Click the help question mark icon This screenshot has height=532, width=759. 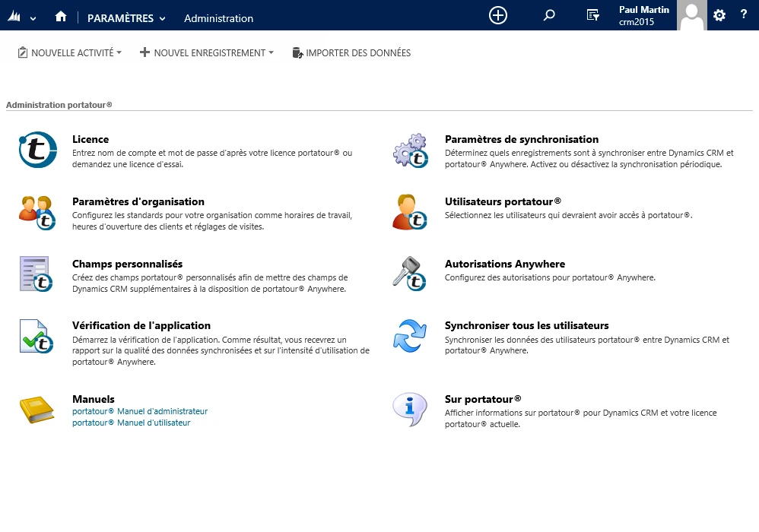pyautogui.click(x=744, y=14)
